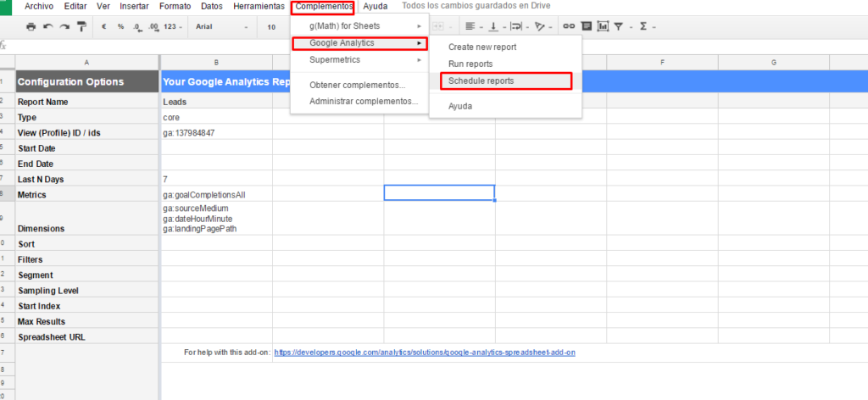Select the cell with value 7
868x400 pixels.
pyautogui.click(x=216, y=179)
